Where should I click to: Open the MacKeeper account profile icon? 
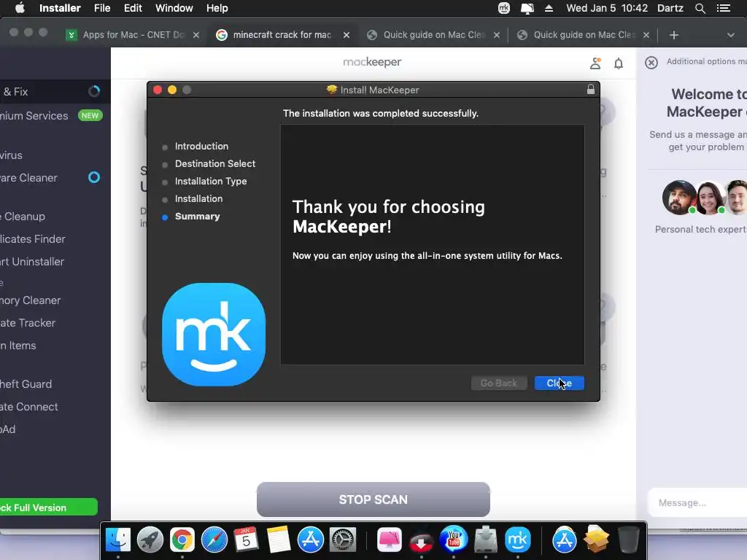pos(595,63)
